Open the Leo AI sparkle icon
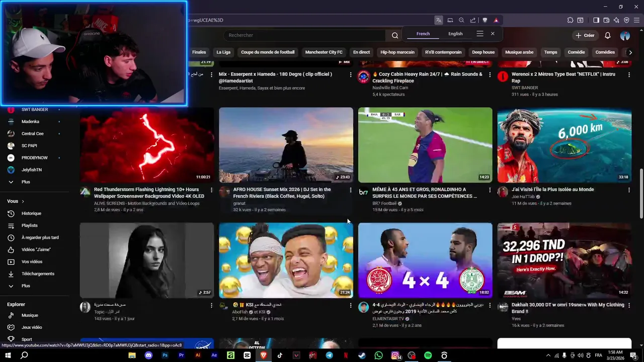644x362 pixels. 616,20
